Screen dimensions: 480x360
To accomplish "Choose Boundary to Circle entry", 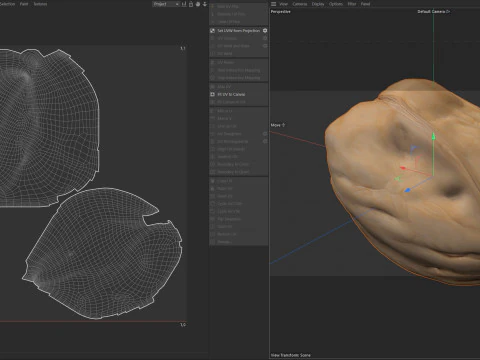I will (x=239, y=164).
